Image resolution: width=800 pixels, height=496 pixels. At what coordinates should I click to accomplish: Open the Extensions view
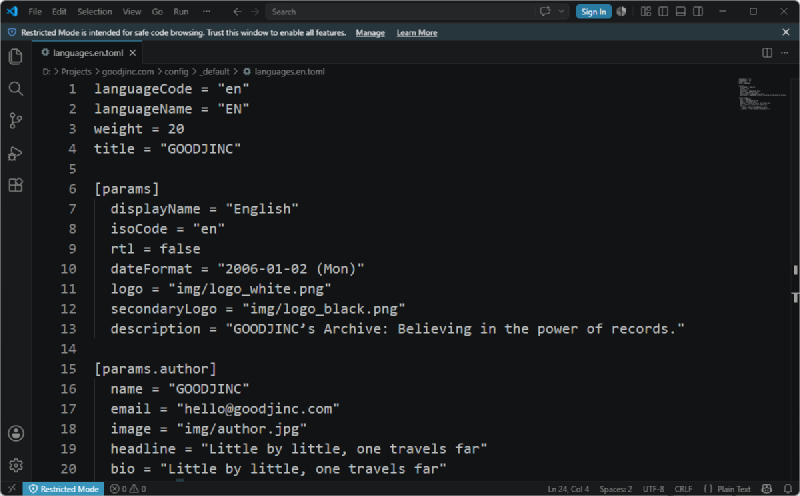point(16,185)
